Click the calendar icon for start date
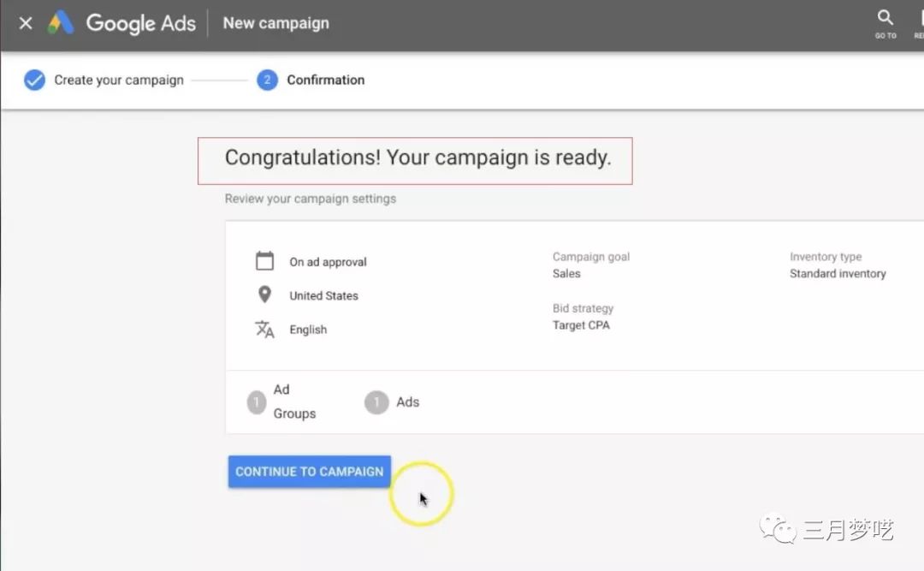Image resolution: width=924 pixels, height=571 pixels. point(265,261)
